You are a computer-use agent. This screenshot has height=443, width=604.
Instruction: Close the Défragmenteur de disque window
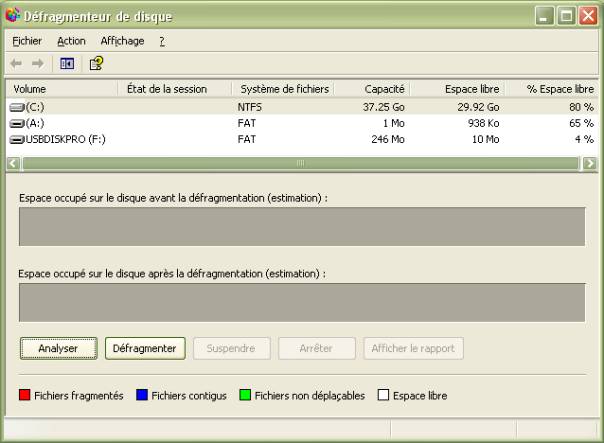[588, 16]
